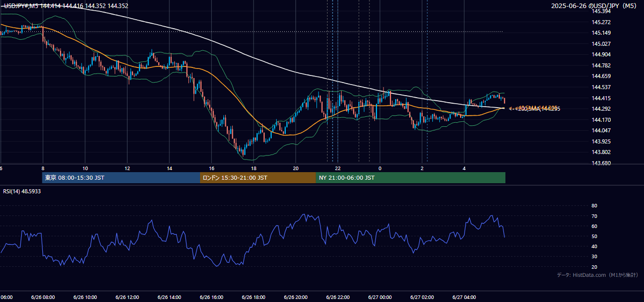Click the RSI scale value 40
Image resolution: width=644 pixels, height=302 pixels.
click(594, 246)
